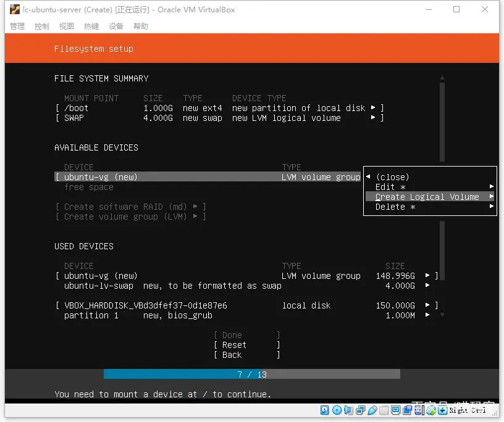Expand the SWAP mount row arrow

[x=373, y=118]
